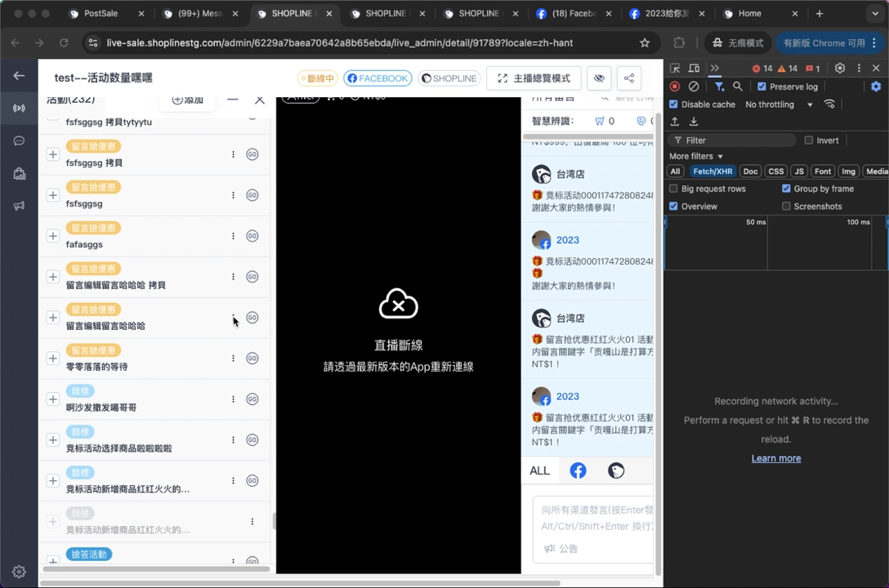Screen dimensions: 889x588
Task: Click GO icon for fafasggs activity
Action: click(x=252, y=236)
